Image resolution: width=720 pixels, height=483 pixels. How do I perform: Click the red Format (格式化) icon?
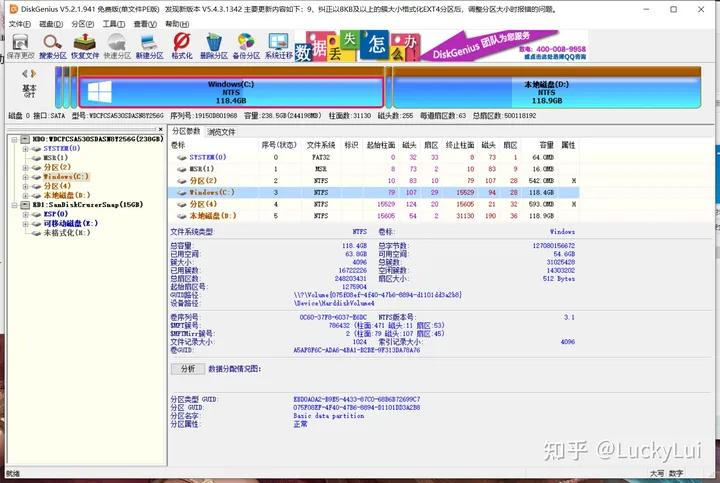[x=182, y=43]
